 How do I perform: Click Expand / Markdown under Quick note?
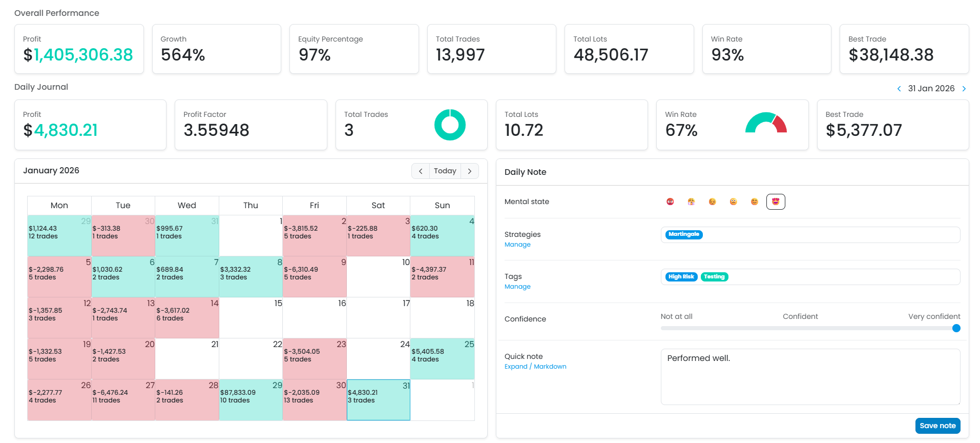tap(535, 367)
